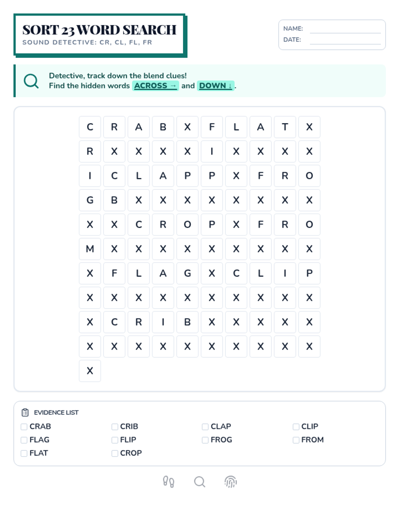The image size is (399, 532).
Task: Tick the FROM word checkbox
Action: 296,440
